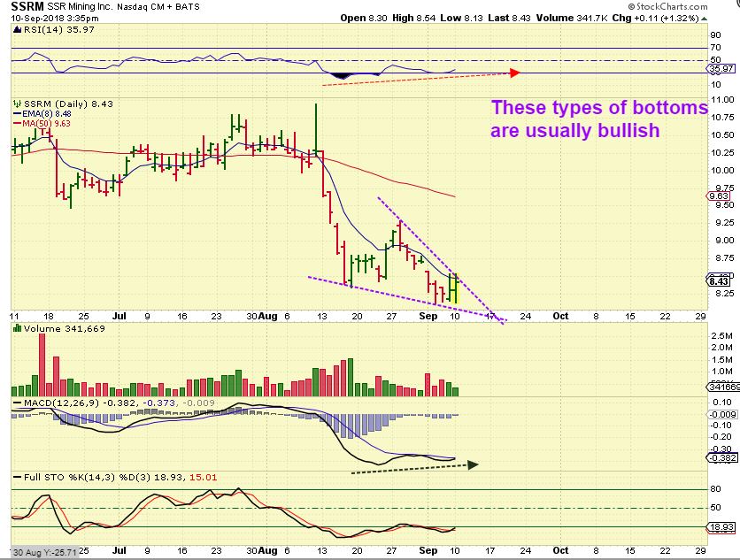Click the tallest red volume bar
The width and height of the screenshot is (740, 560).
42,364
